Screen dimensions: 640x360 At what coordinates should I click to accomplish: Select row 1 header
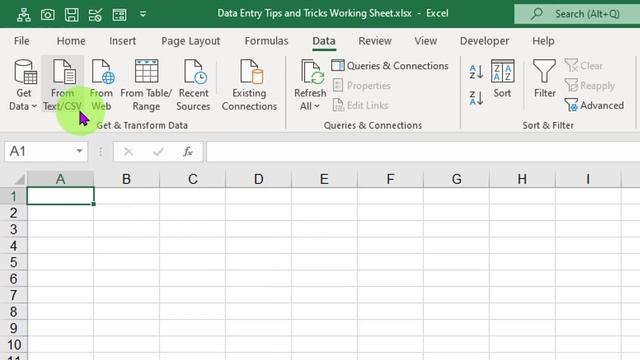click(13, 196)
